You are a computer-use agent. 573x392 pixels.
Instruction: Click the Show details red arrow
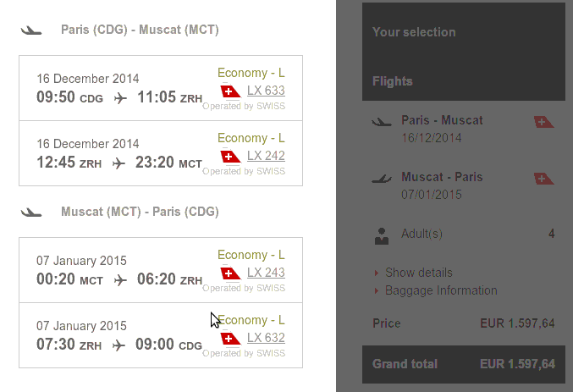pyautogui.click(x=377, y=273)
